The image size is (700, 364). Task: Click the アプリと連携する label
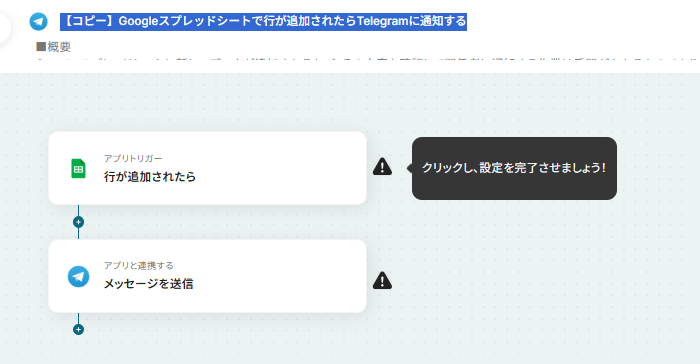coord(139,266)
